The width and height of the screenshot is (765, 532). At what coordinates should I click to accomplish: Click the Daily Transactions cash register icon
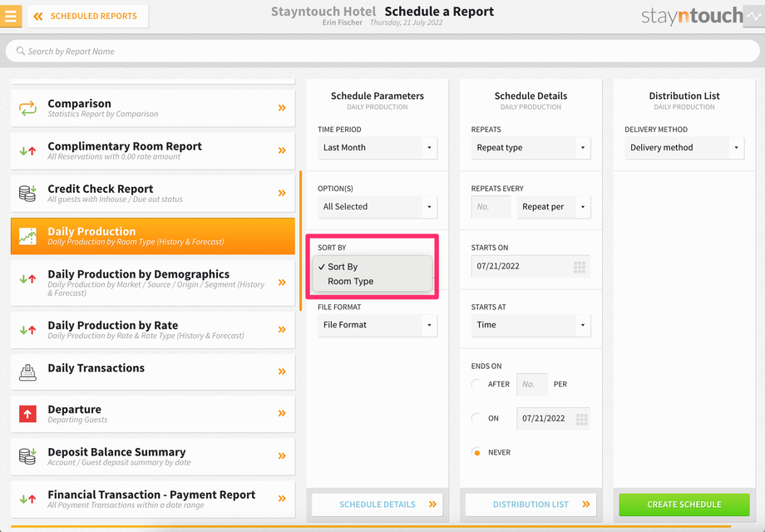27,372
